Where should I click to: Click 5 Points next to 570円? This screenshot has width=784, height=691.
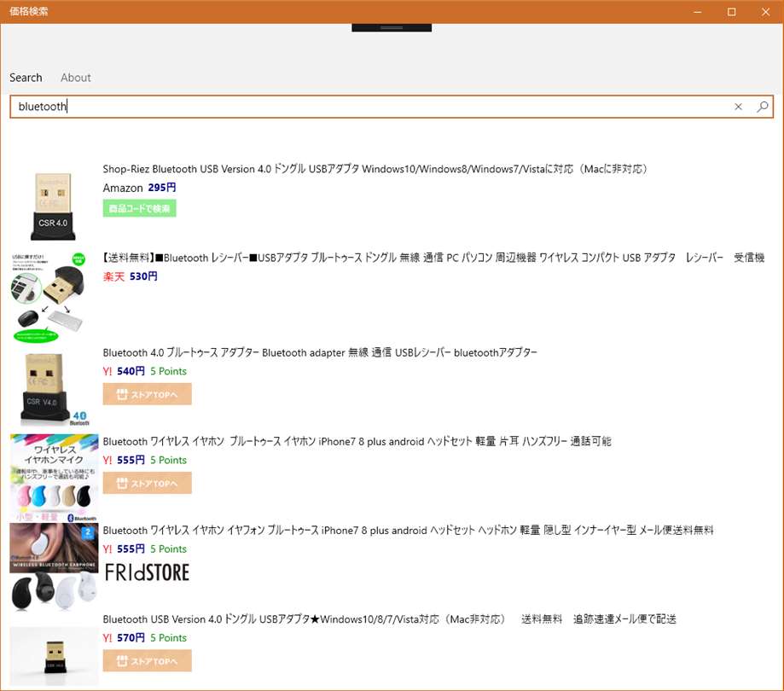(x=169, y=637)
